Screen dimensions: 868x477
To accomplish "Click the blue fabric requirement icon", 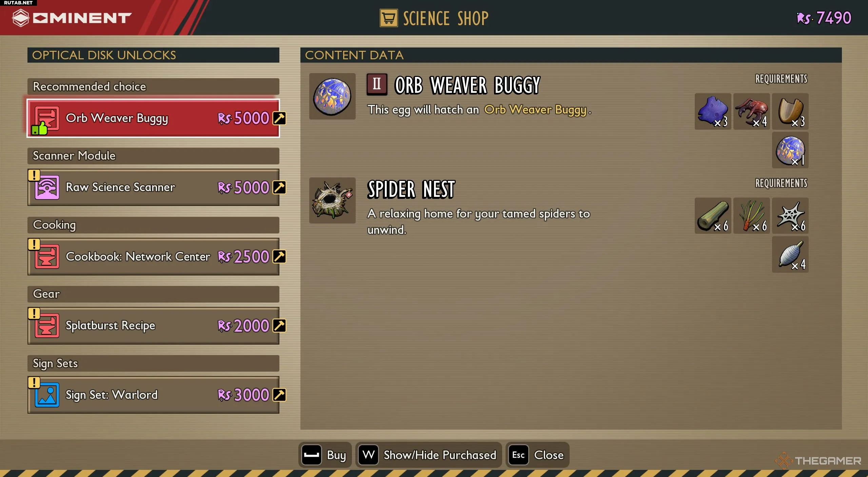I will pos(713,111).
